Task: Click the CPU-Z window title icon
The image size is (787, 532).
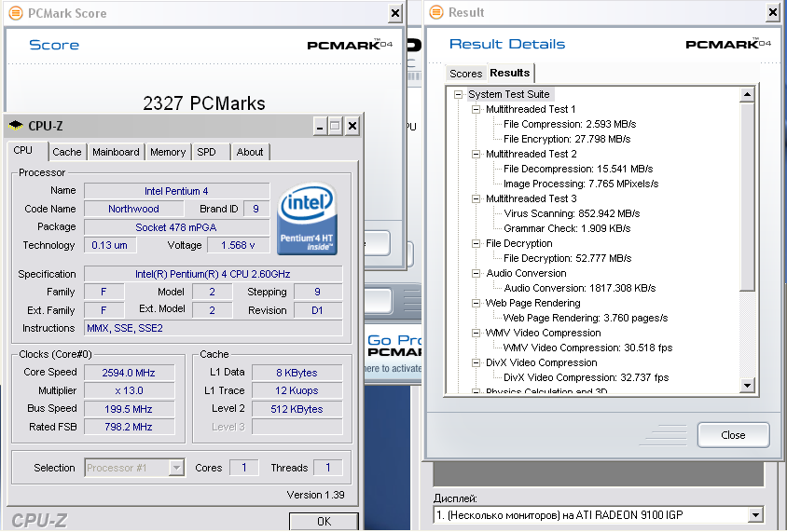Action: [16, 126]
